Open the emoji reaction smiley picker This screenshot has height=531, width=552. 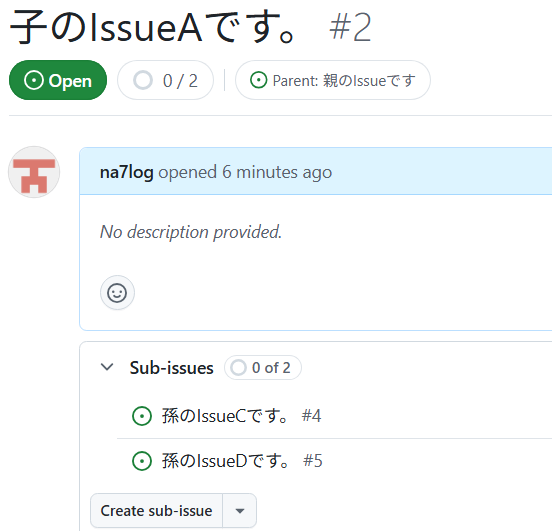click(x=117, y=293)
